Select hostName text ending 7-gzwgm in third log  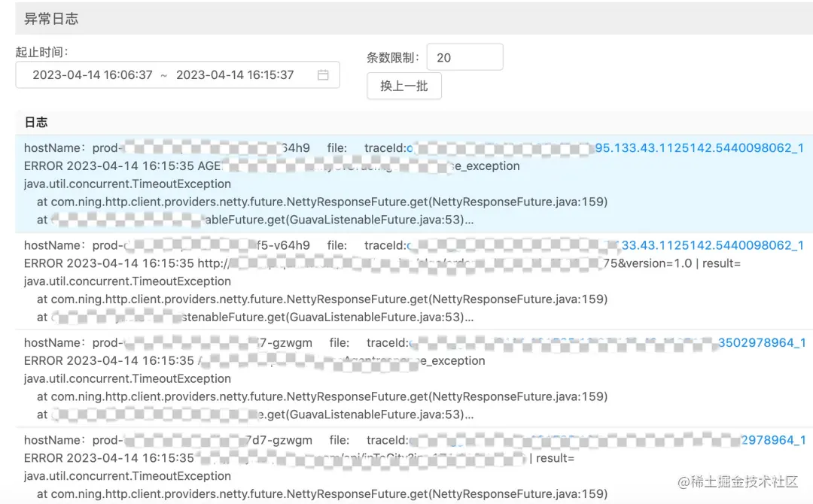(168, 343)
